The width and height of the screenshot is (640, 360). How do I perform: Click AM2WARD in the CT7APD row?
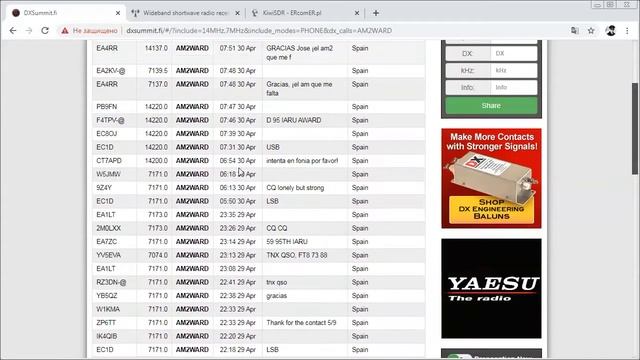tap(192, 160)
